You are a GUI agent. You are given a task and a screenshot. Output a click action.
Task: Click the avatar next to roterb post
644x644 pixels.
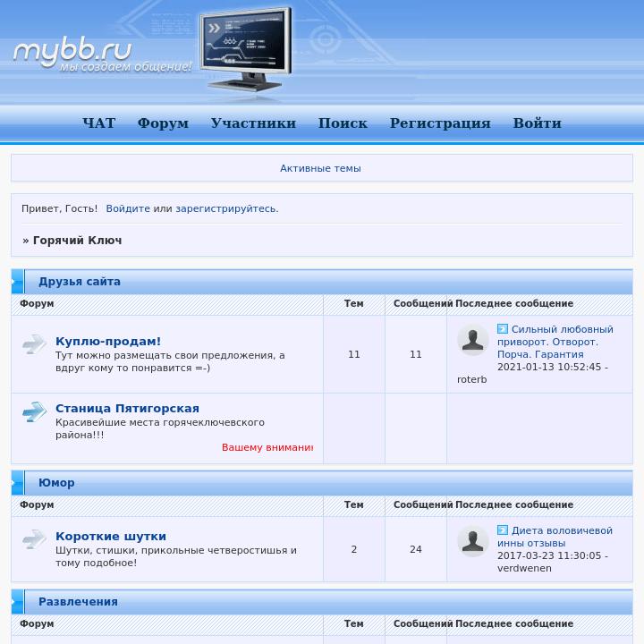tap(473, 340)
